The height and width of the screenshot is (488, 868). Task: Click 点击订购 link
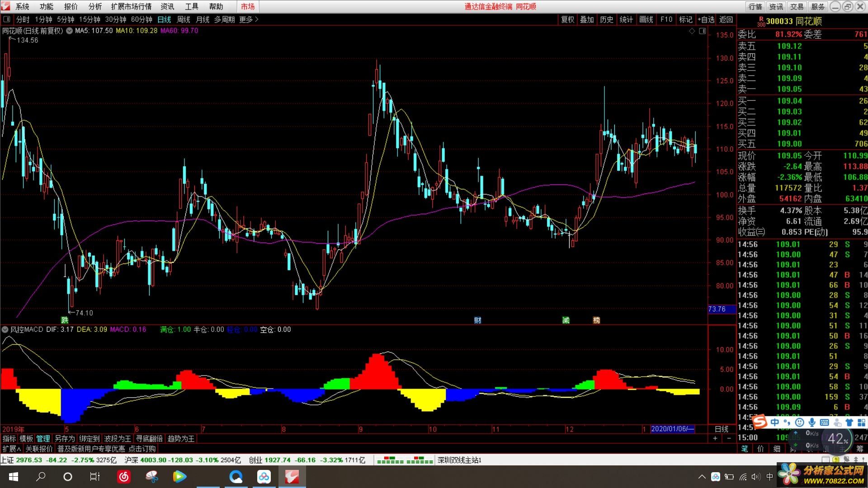click(142, 449)
